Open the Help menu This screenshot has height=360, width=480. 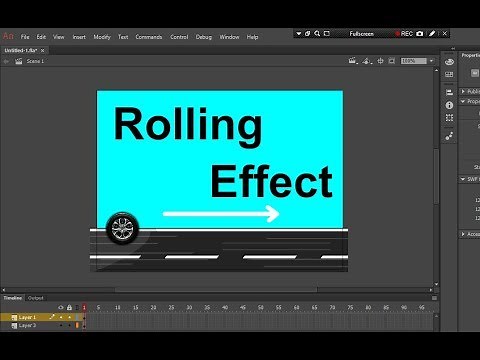tap(252, 37)
